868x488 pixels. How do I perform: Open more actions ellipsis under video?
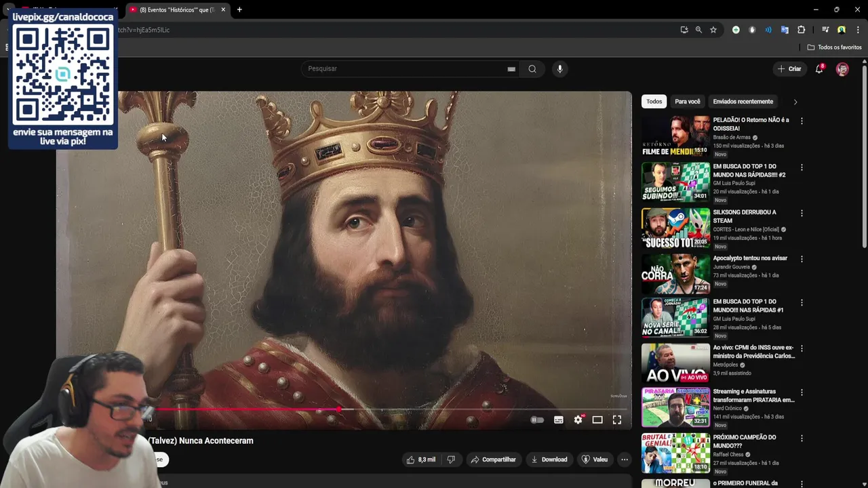click(625, 460)
